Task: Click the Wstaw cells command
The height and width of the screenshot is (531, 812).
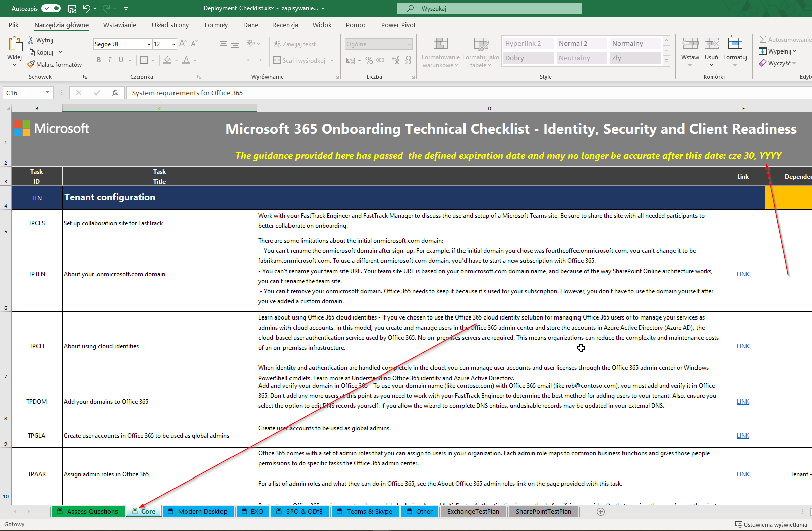Action: pyautogui.click(x=690, y=50)
